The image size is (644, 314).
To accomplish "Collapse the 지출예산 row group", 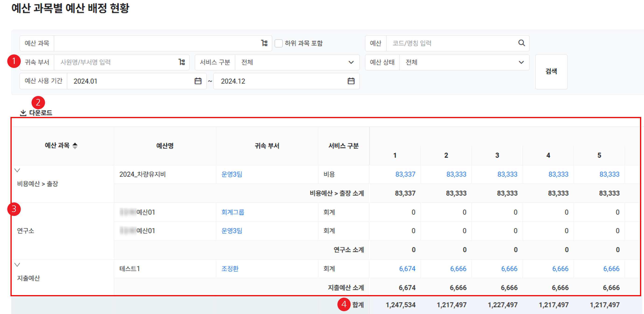I will pyautogui.click(x=17, y=265).
